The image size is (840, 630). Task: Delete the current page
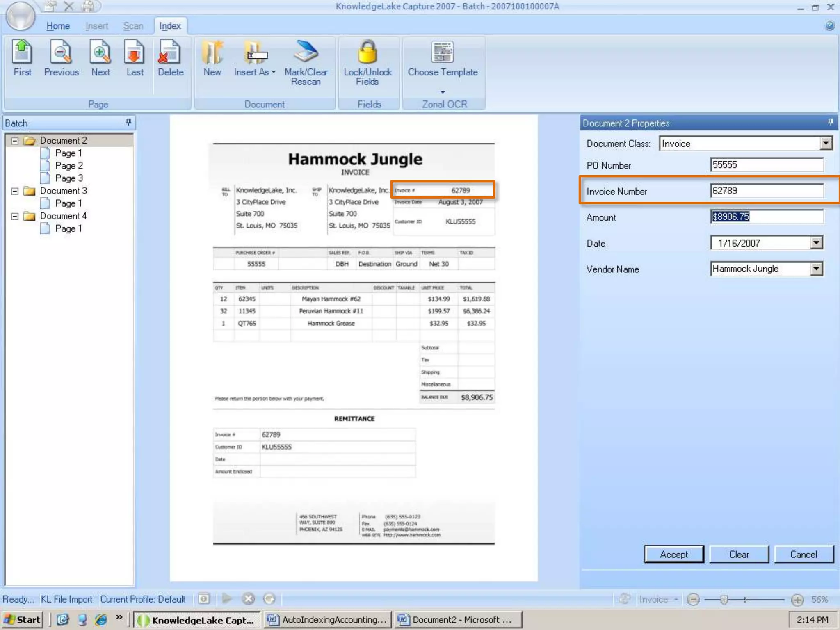[170, 52]
